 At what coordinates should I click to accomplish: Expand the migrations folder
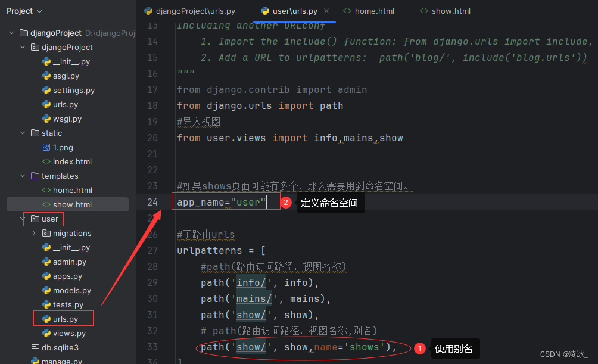33,233
